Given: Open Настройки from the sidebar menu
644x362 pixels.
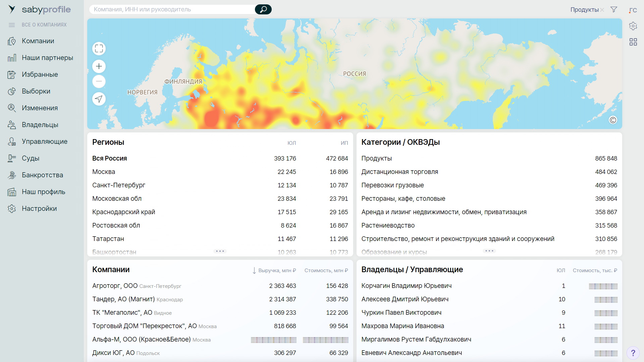Looking at the screenshot, I should [x=39, y=208].
